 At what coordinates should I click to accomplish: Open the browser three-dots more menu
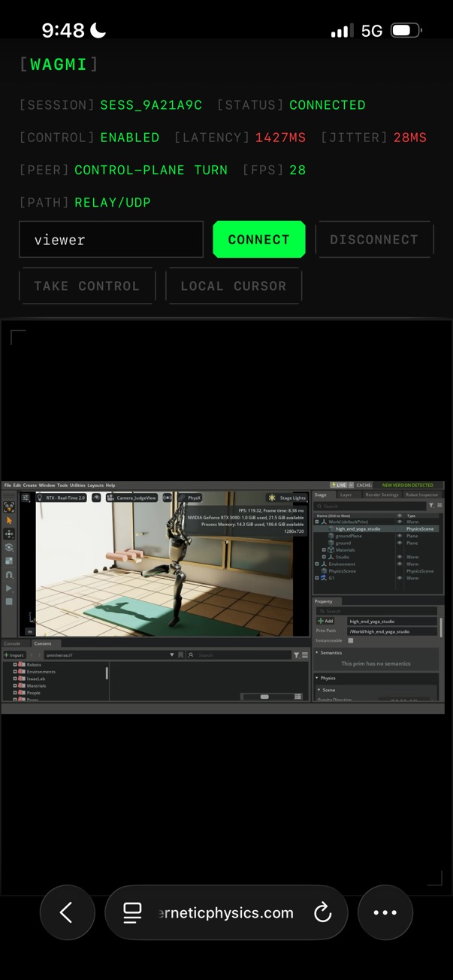[385, 912]
